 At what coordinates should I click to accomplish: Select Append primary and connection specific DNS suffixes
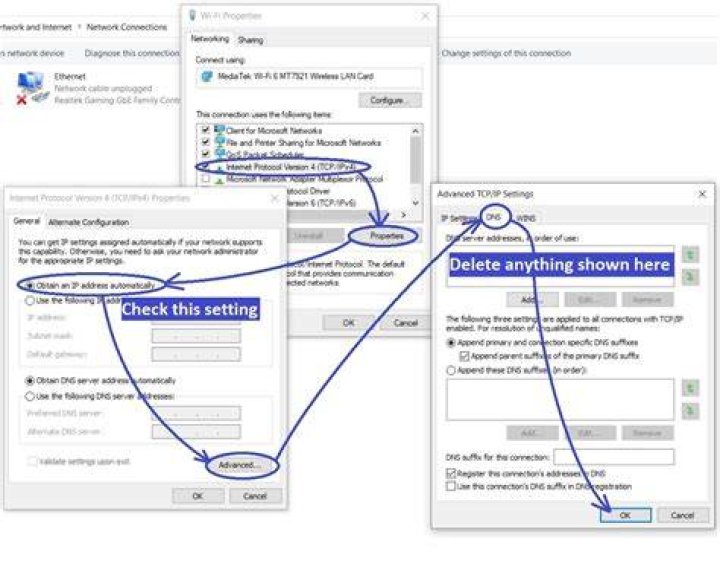click(x=451, y=343)
